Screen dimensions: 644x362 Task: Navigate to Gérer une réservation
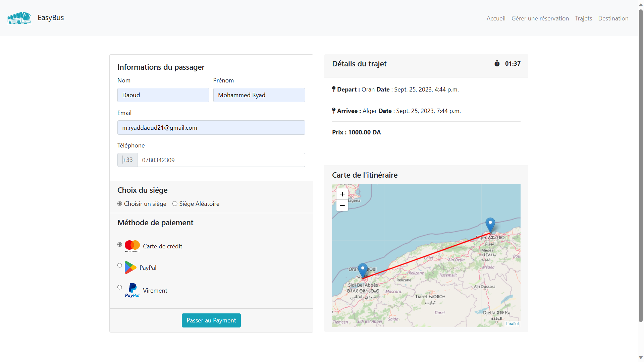(x=540, y=18)
